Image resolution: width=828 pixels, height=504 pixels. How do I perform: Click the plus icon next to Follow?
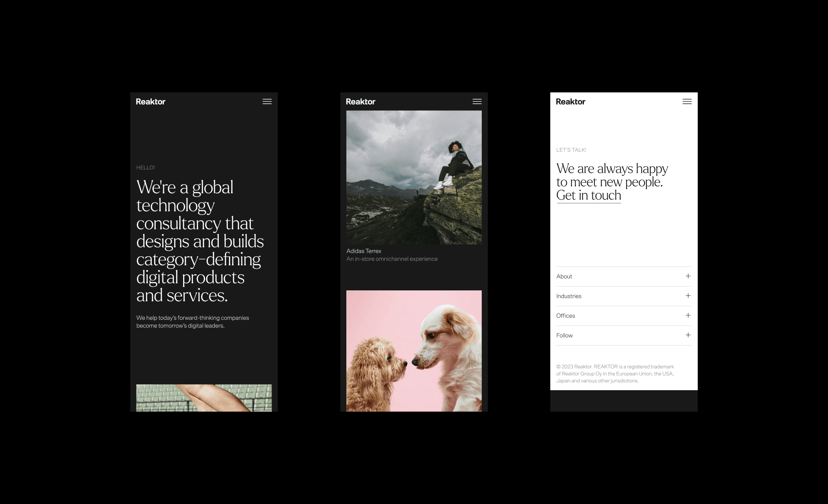tap(688, 335)
